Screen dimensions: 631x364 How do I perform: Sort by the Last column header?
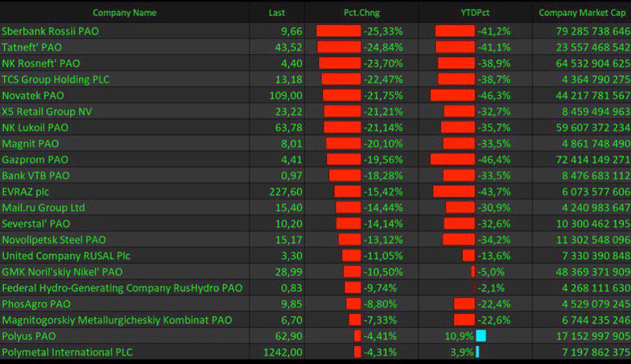tap(277, 13)
